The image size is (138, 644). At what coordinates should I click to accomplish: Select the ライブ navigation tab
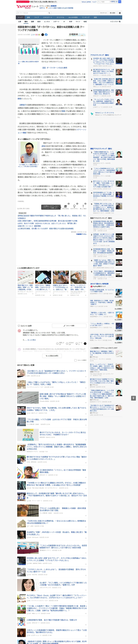37,17
